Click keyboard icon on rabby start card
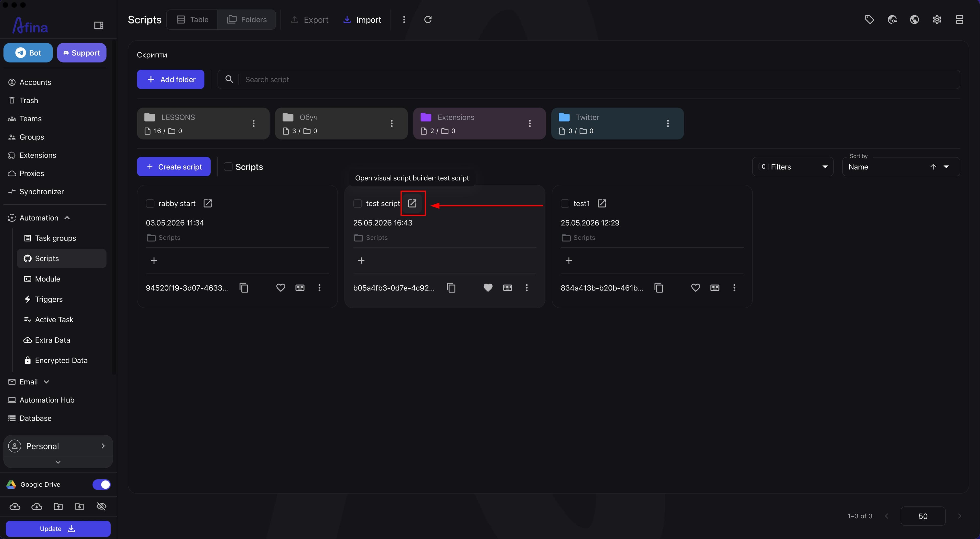 300,288
